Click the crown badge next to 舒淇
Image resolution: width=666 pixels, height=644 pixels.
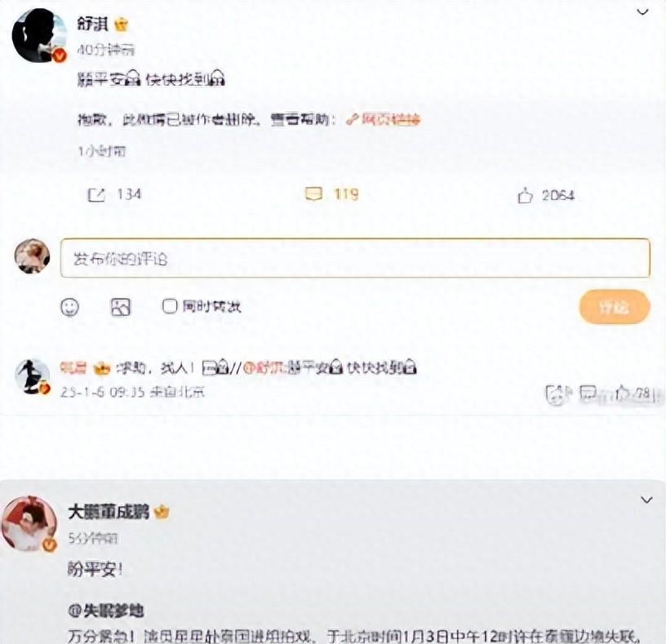tap(121, 24)
